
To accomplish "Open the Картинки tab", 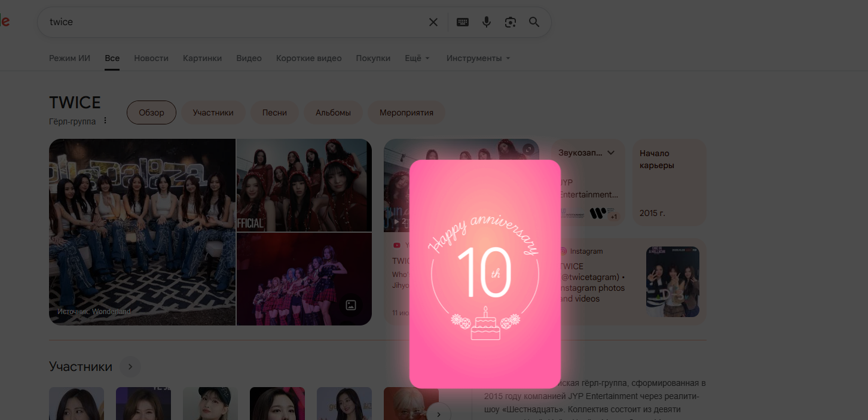I will (x=202, y=58).
